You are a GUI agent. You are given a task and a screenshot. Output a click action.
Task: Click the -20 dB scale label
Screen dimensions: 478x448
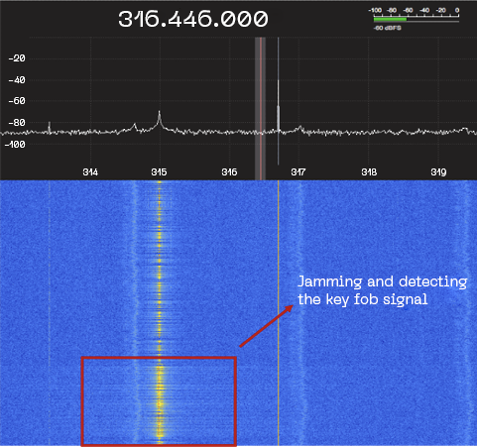17,58
